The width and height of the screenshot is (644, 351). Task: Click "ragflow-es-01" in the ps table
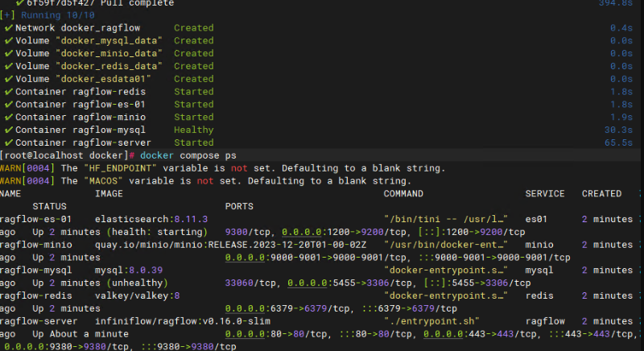point(35,219)
